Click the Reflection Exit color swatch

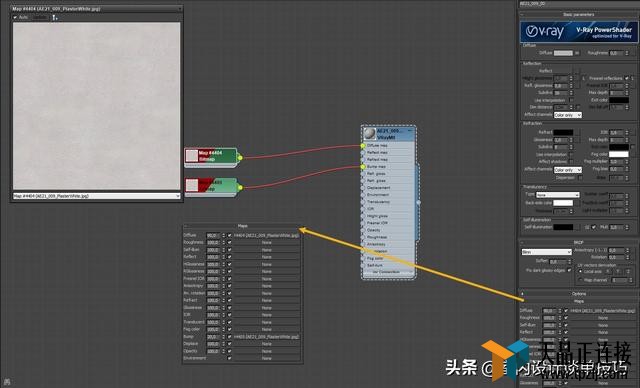619,100
